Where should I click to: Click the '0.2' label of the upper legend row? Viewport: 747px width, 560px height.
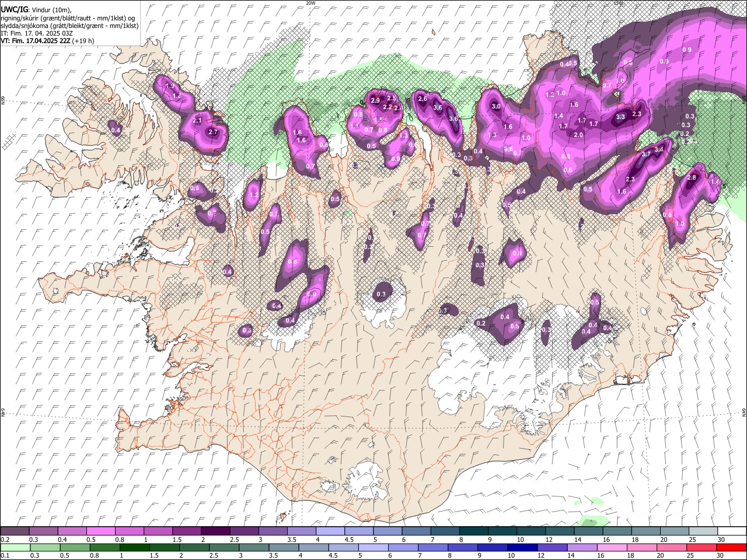(x=5, y=540)
